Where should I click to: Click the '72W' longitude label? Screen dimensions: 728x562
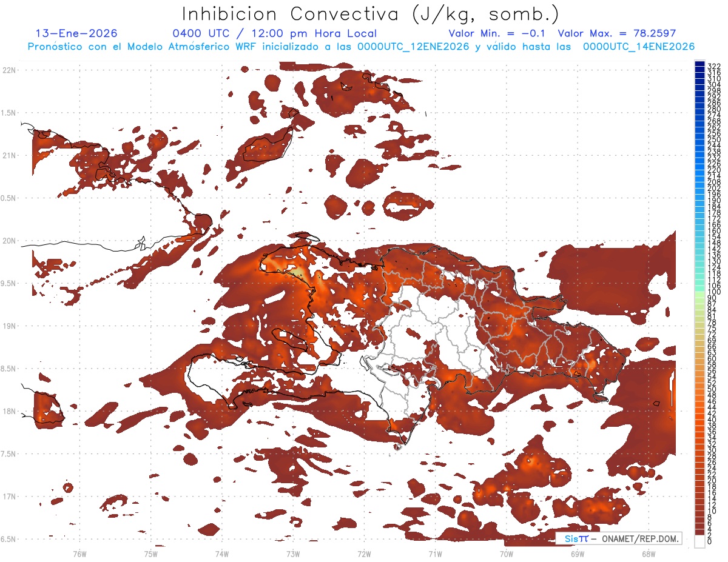pyautogui.click(x=364, y=554)
